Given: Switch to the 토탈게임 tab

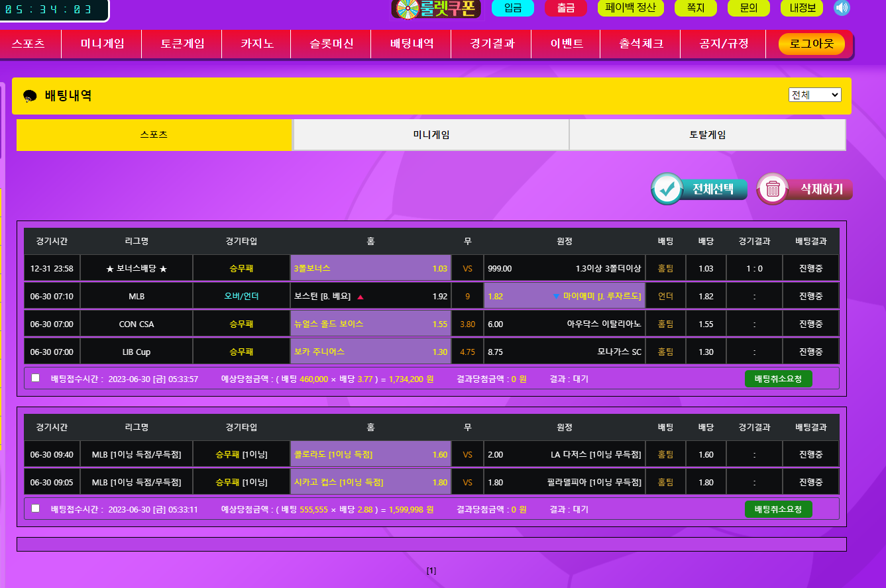Looking at the screenshot, I should pos(707,135).
